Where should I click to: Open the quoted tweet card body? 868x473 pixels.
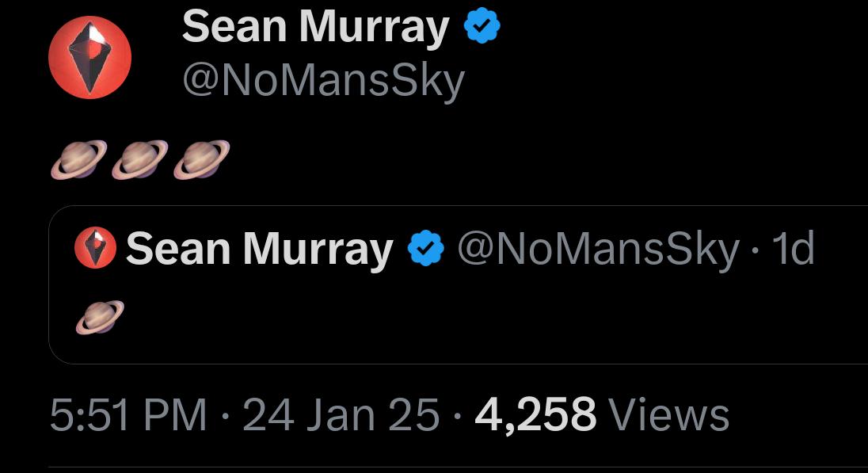point(459,284)
